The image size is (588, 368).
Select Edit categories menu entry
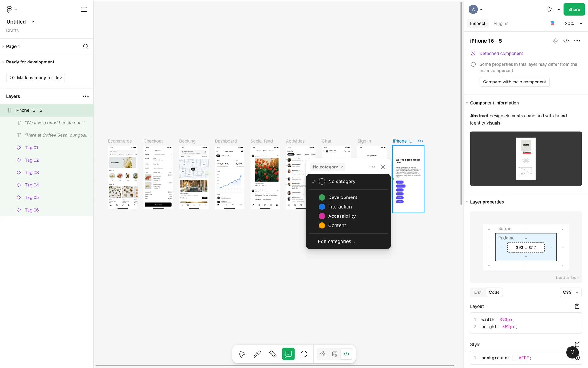click(x=336, y=242)
